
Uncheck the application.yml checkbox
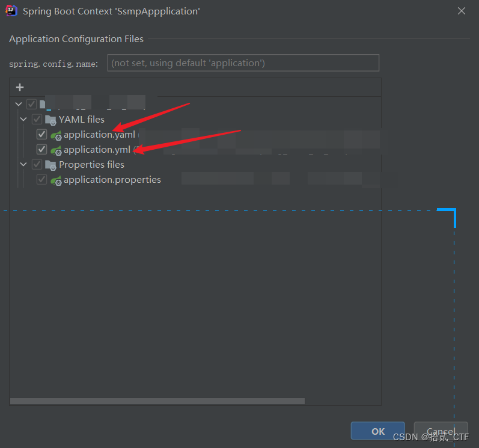(41, 149)
